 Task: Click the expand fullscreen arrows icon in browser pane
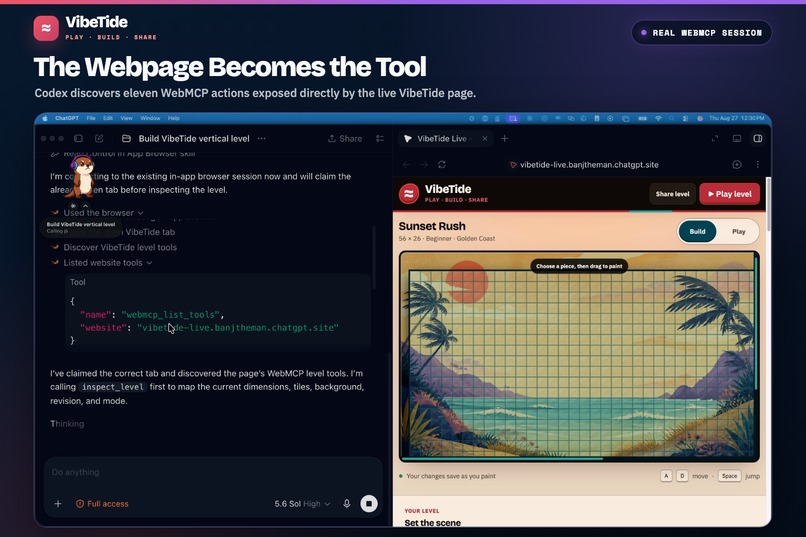coord(715,138)
